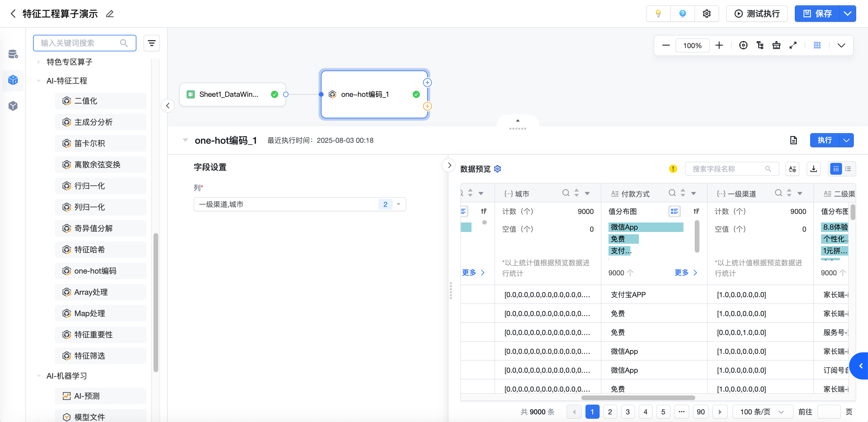
Task: Click the filter icon beside operator search
Action: click(x=152, y=43)
